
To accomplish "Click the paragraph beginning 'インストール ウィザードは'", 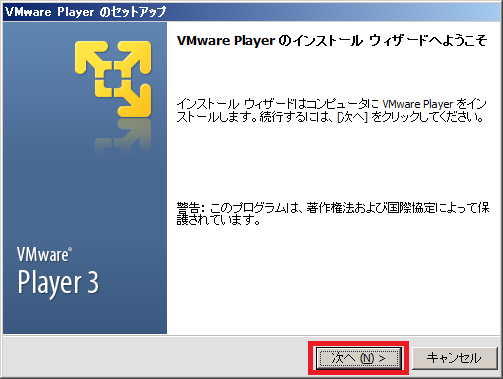I will [x=331, y=111].
